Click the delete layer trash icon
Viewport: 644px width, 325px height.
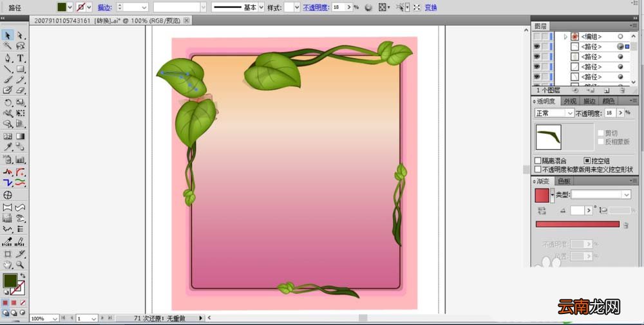(622, 90)
